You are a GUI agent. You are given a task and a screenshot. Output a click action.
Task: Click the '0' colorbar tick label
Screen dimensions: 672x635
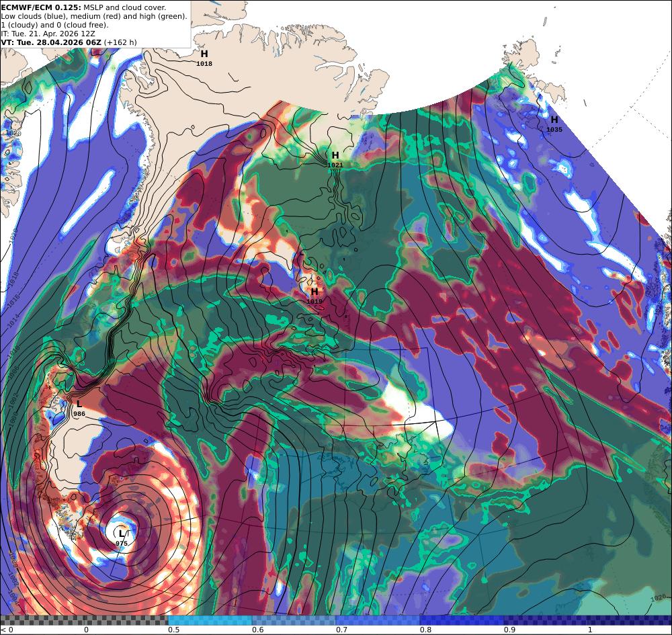(86, 630)
